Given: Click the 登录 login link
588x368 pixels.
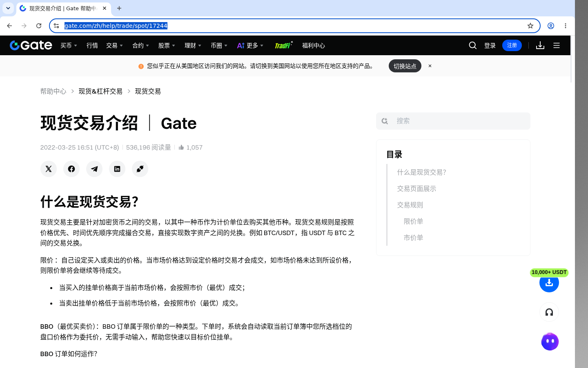Looking at the screenshot, I should click(490, 45).
